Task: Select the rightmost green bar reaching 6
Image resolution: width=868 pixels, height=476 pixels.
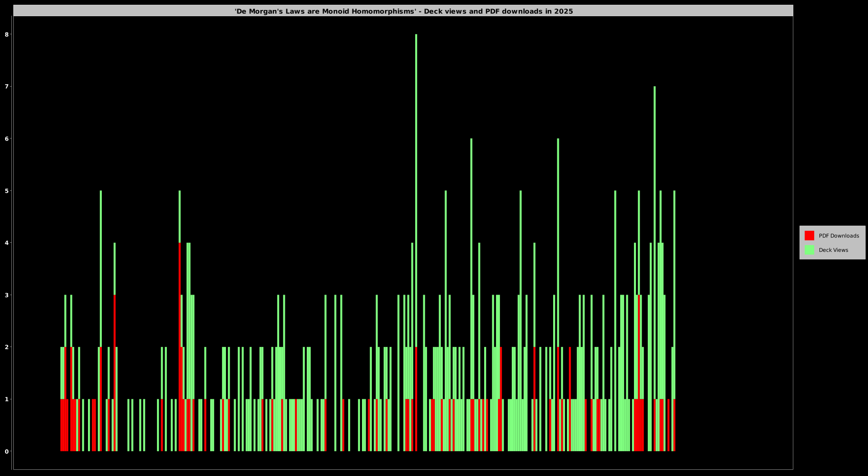Action: coord(558,238)
